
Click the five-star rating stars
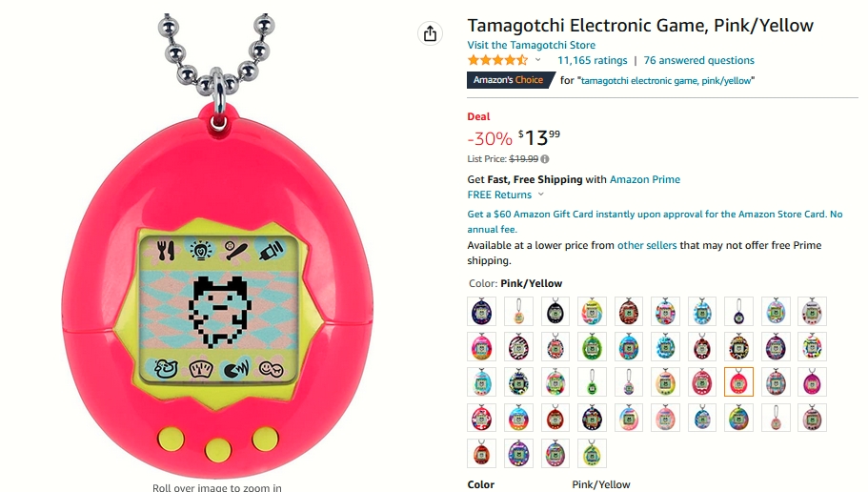[497, 60]
